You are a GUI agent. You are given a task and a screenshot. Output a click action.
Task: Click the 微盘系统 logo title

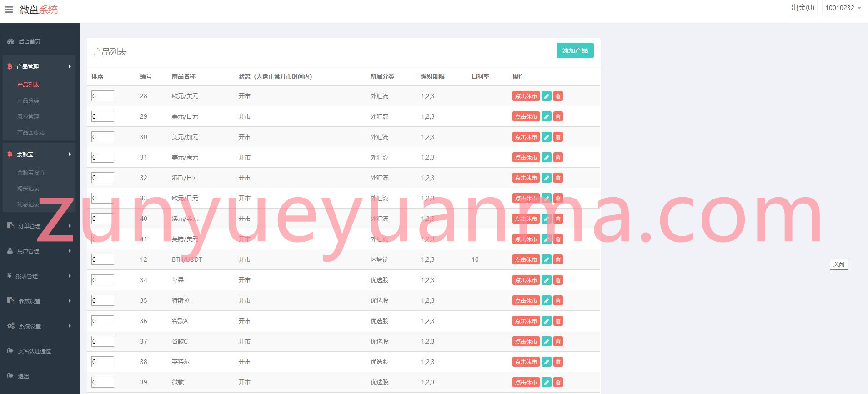[x=39, y=10]
